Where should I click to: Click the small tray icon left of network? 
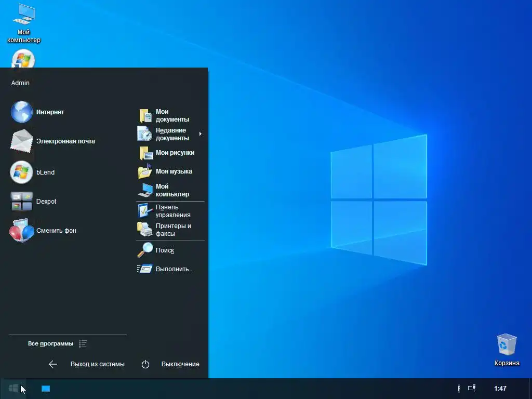pos(459,389)
